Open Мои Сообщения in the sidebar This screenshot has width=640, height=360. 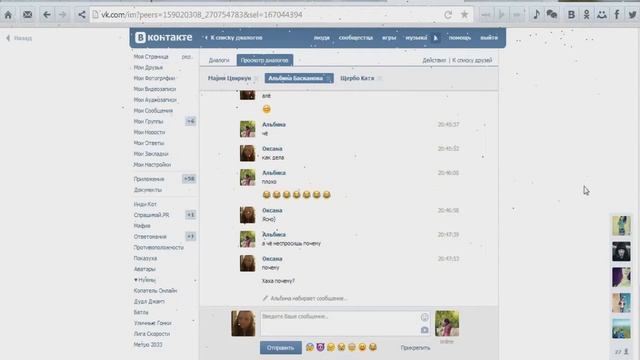tap(153, 111)
